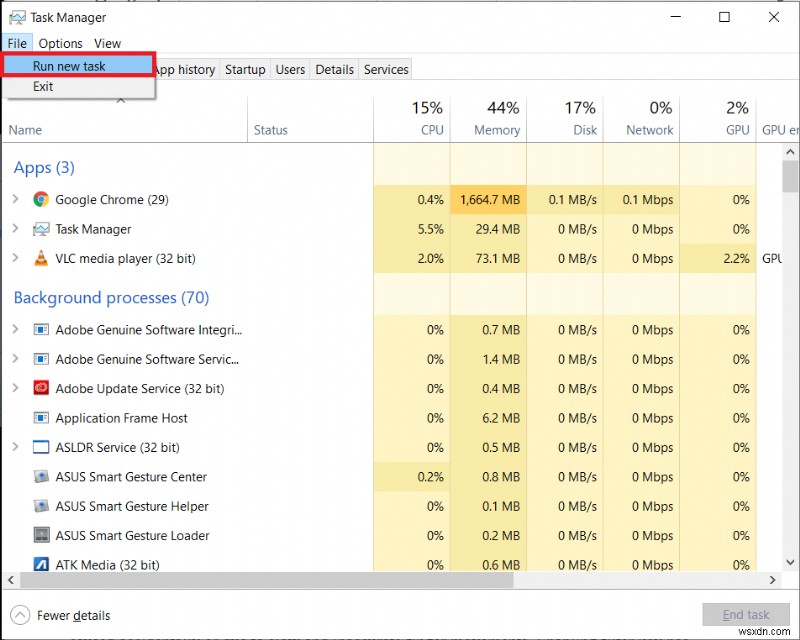Click the ASUS Smart Gesture Center icon
Image resolution: width=800 pixels, height=640 pixels.
coord(41,477)
